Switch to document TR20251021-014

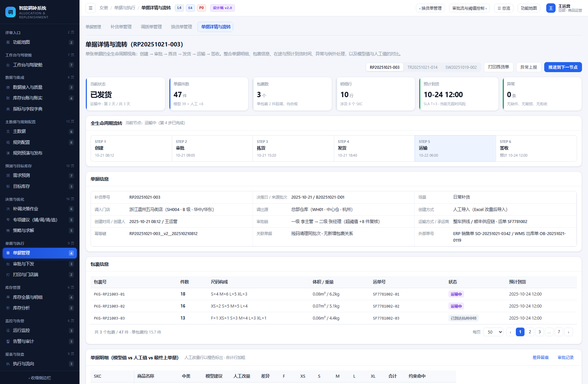422,67
